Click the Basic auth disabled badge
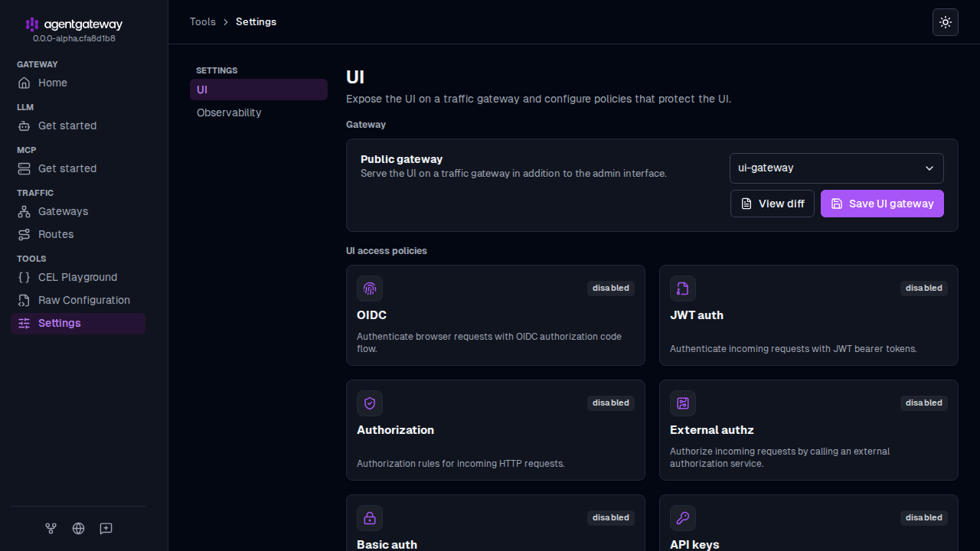 [611, 517]
